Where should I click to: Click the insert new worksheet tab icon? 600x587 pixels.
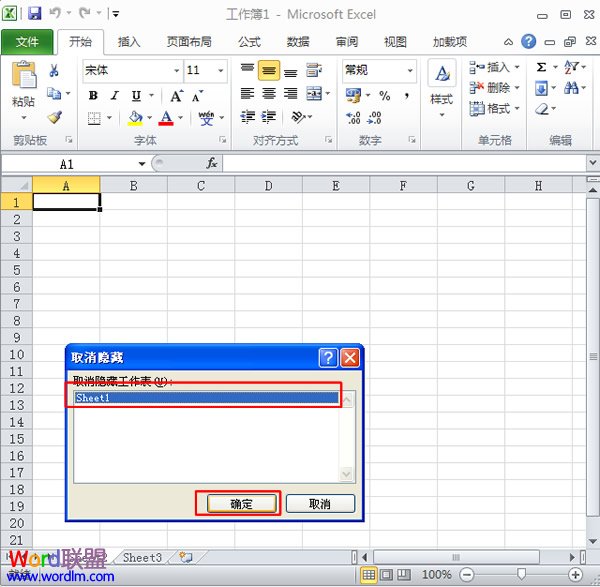[186, 557]
